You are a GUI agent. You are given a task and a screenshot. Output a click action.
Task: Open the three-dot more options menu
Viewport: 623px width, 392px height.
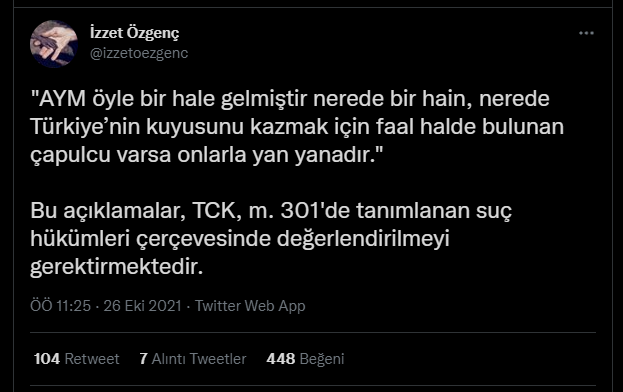pos(586,33)
